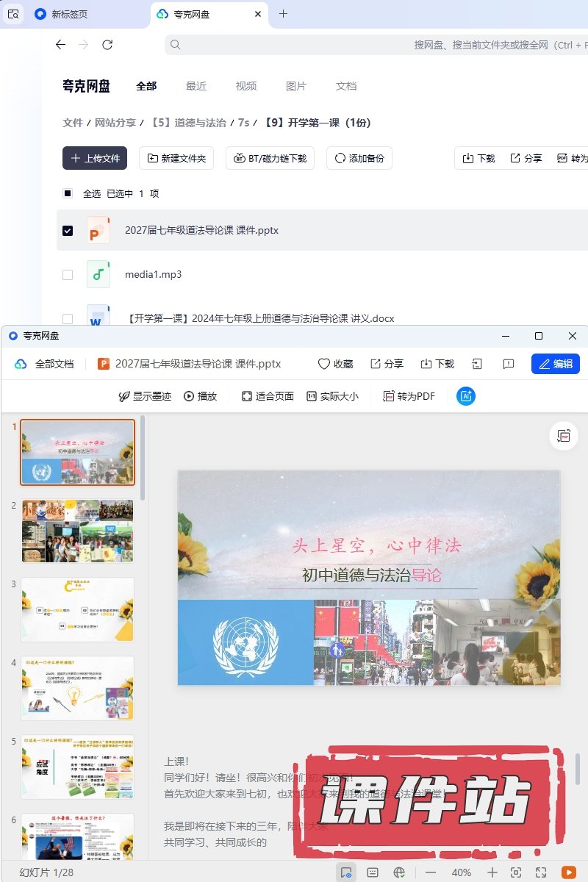Click the blue 编辑 button
This screenshot has width=588, height=882.
pos(555,364)
